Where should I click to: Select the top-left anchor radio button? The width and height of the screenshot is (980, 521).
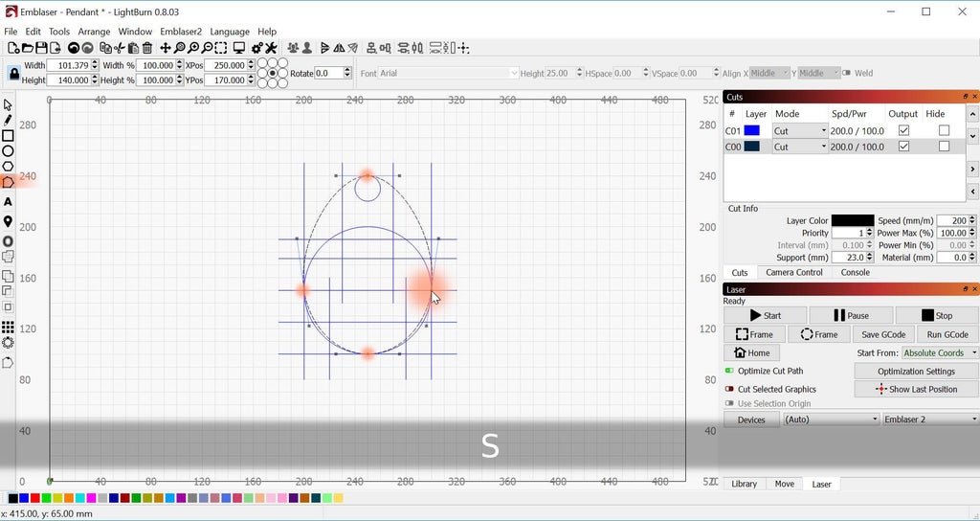coord(262,63)
